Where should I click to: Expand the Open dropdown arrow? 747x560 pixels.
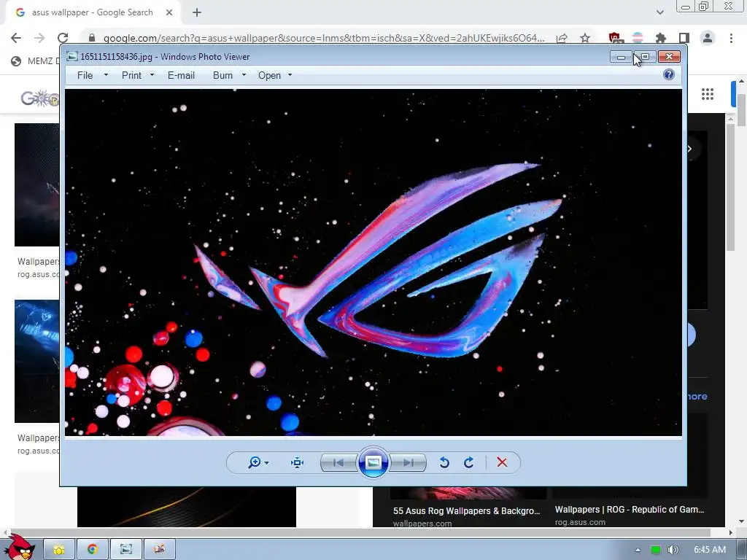[x=290, y=75]
